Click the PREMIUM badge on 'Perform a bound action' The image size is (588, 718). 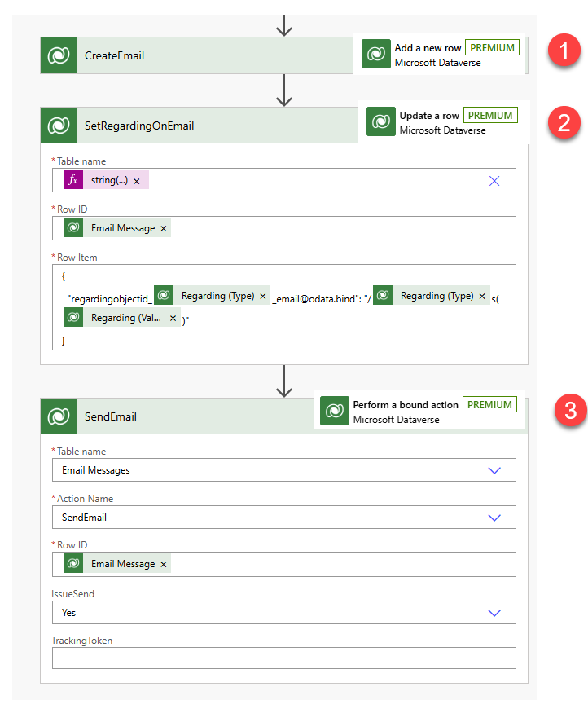point(489,404)
